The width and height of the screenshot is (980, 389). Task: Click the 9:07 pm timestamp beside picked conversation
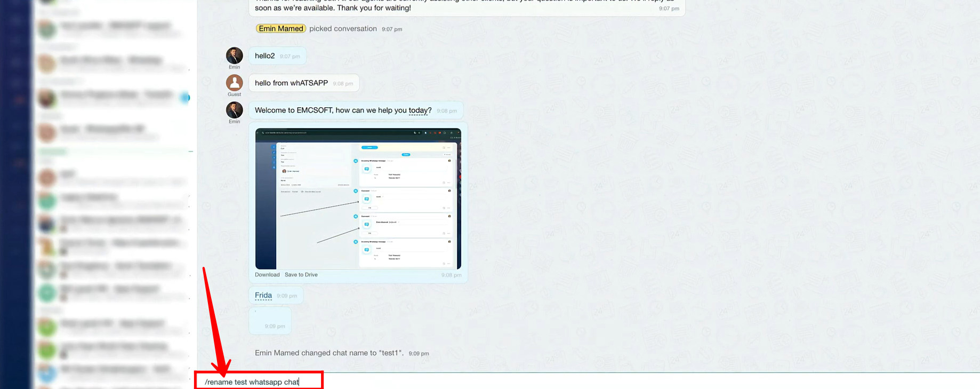click(392, 29)
